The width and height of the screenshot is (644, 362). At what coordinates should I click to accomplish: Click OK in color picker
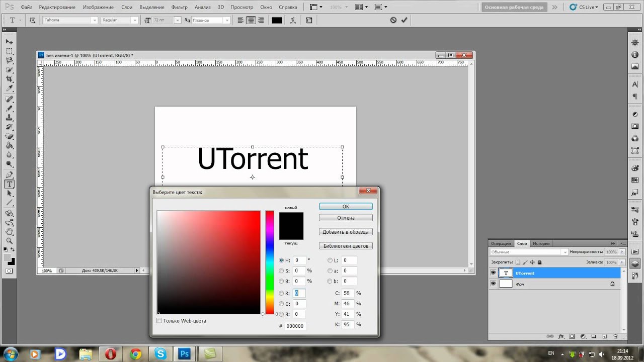[346, 207]
